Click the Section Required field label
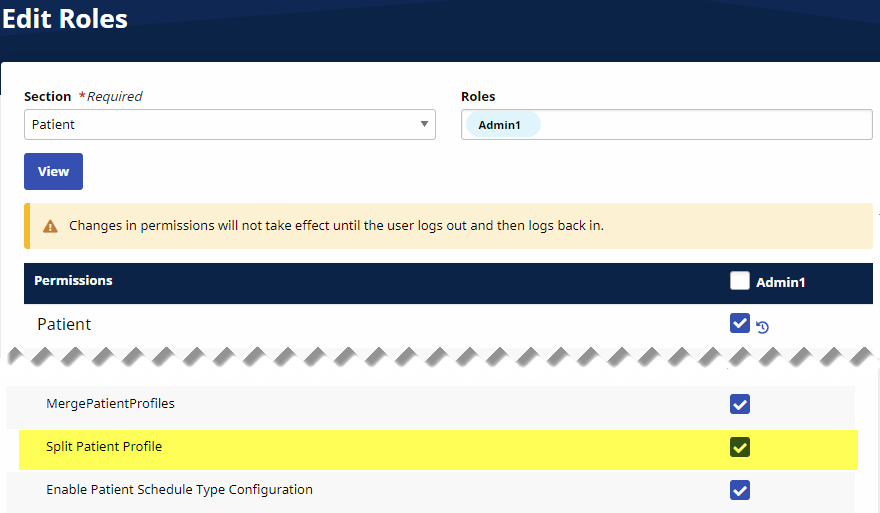The image size is (880, 513). coord(83,97)
